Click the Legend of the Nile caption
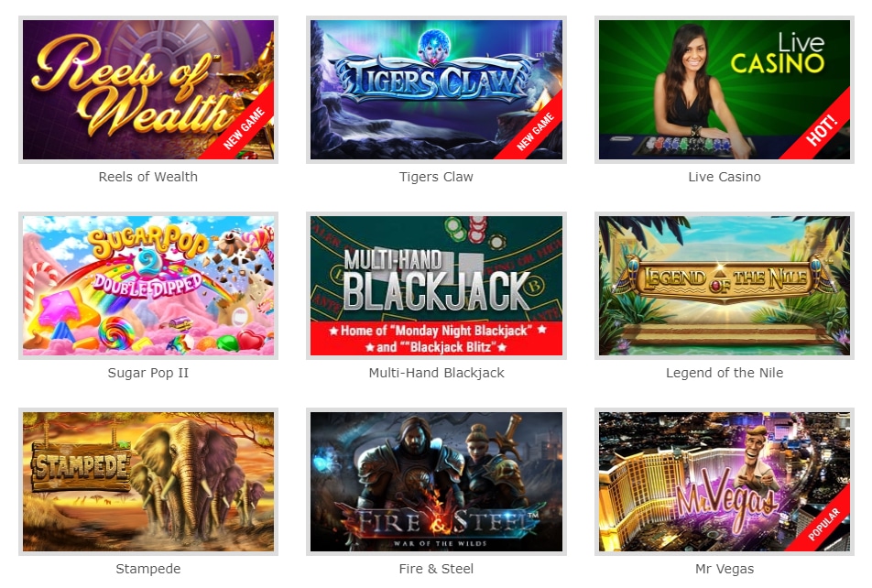Image resolution: width=872 pixels, height=588 pixels. (724, 373)
